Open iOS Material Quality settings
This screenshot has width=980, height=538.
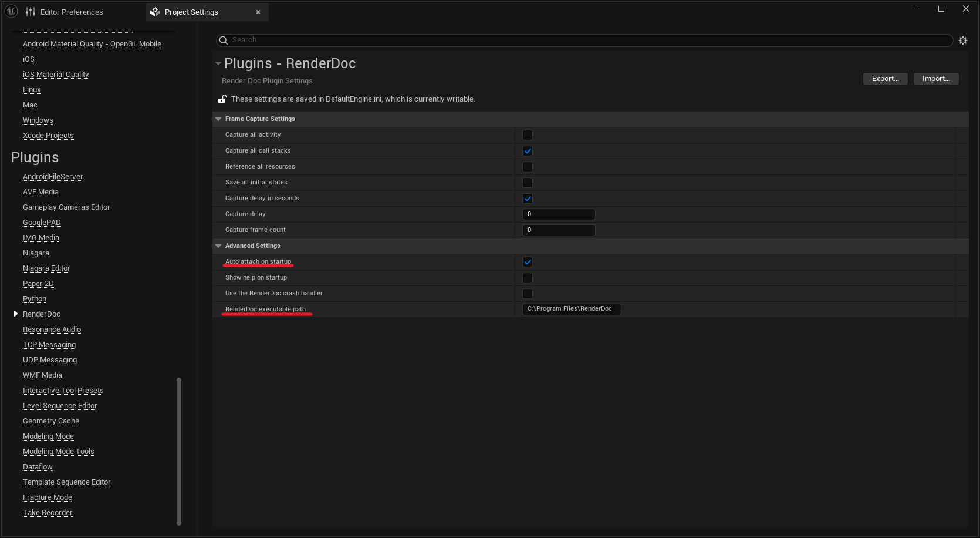pos(56,75)
